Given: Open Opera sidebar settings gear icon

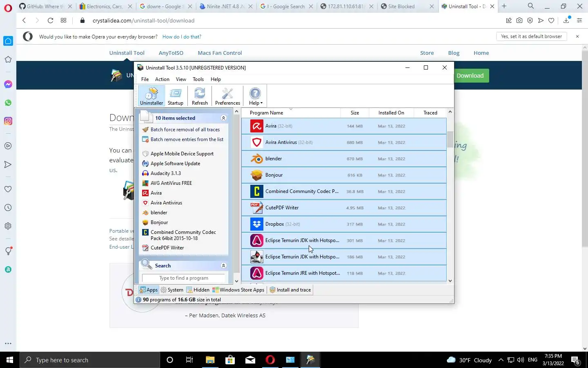Looking at the screenshot, I should pos(8,226).
